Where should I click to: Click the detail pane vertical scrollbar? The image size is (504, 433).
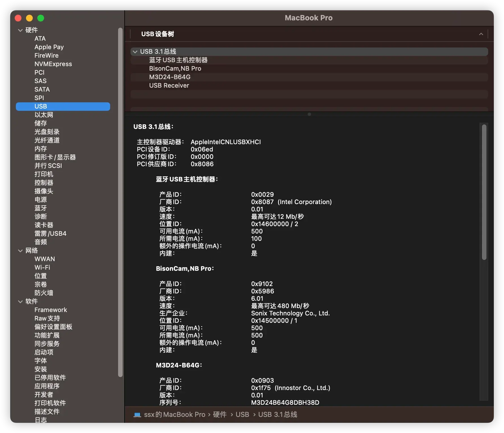484,192
